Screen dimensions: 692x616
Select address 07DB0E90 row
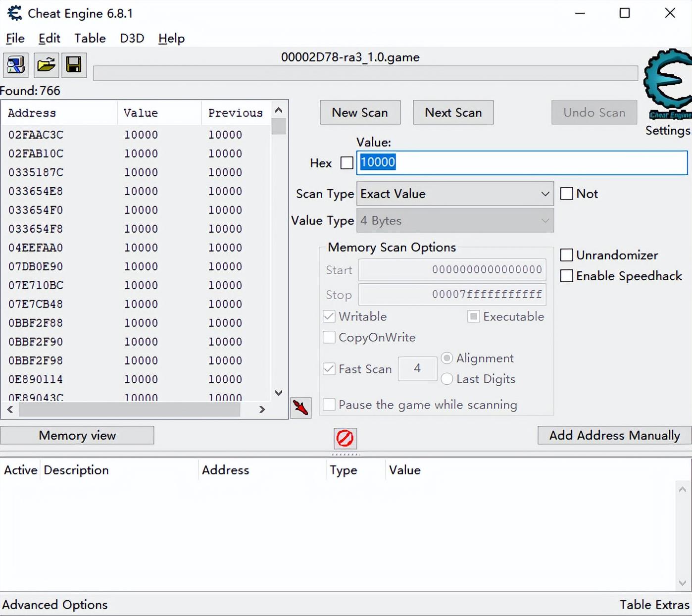click(x=136, y=266)
